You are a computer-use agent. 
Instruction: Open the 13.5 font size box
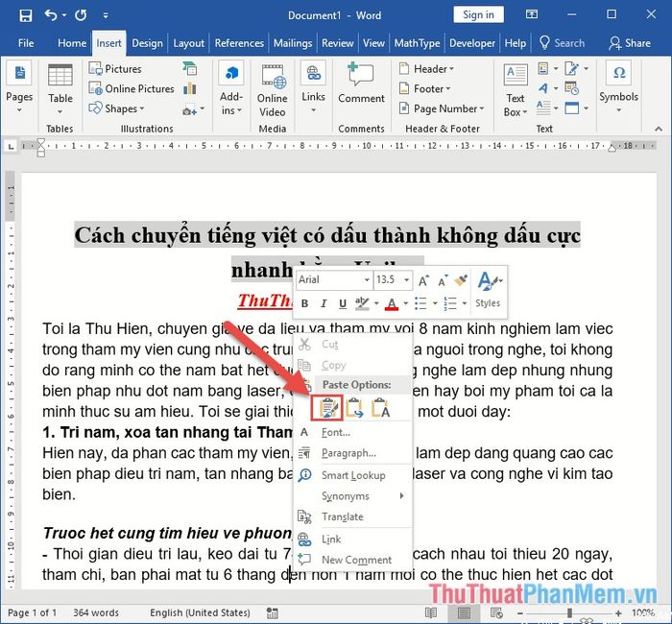click(393, 280)
